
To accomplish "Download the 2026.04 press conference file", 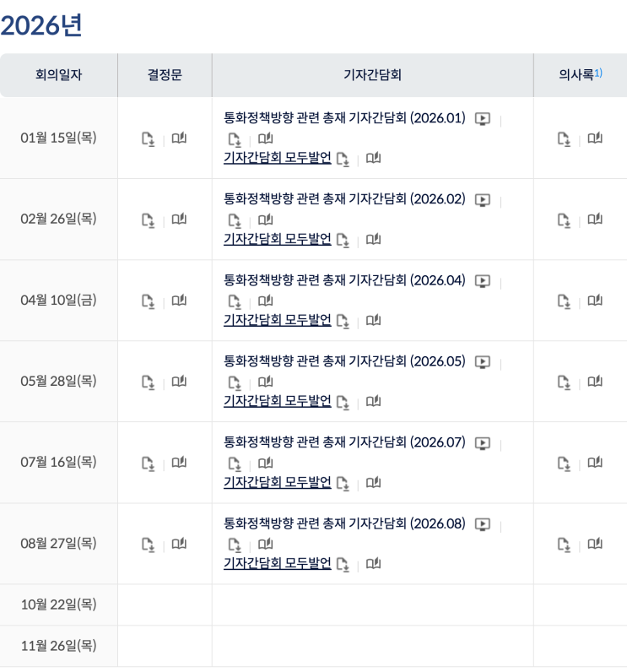I will point(235,301).
